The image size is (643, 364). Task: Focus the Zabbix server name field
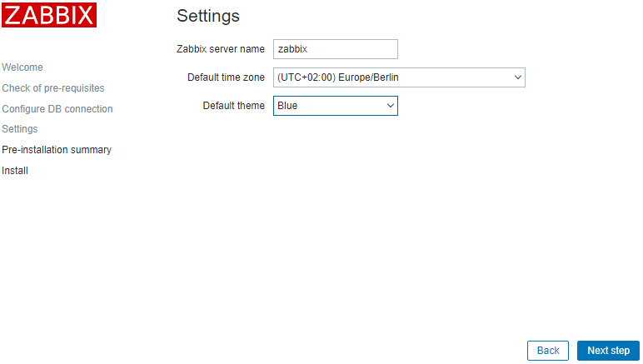pos(335,49)
